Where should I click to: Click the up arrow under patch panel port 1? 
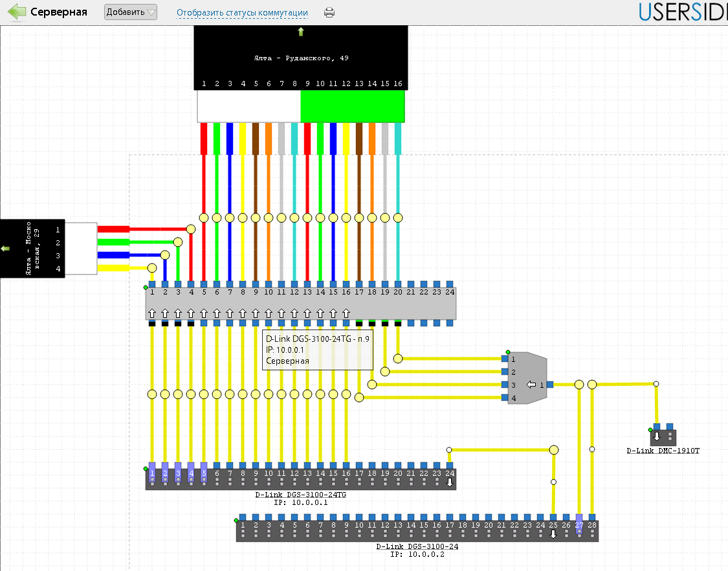pyautogui.click(x=152, y=313)
